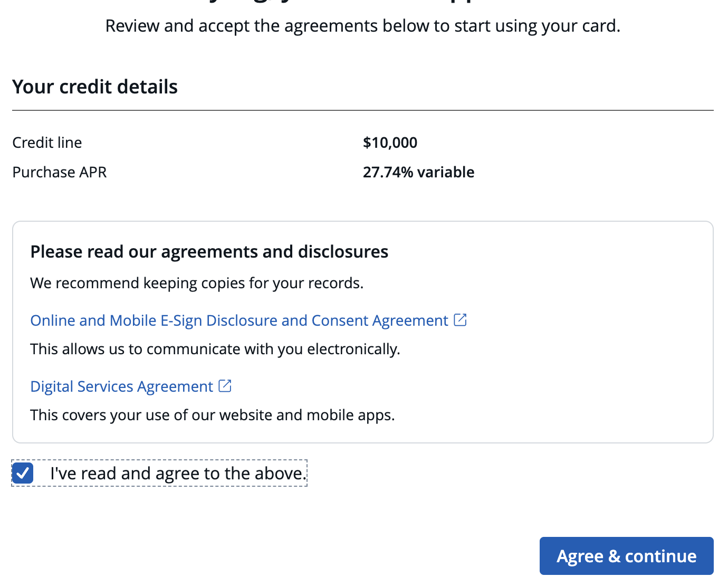Click the "website and mobile apps" description
Viewport: 728px width, 586px height.
tap(212, 415)
